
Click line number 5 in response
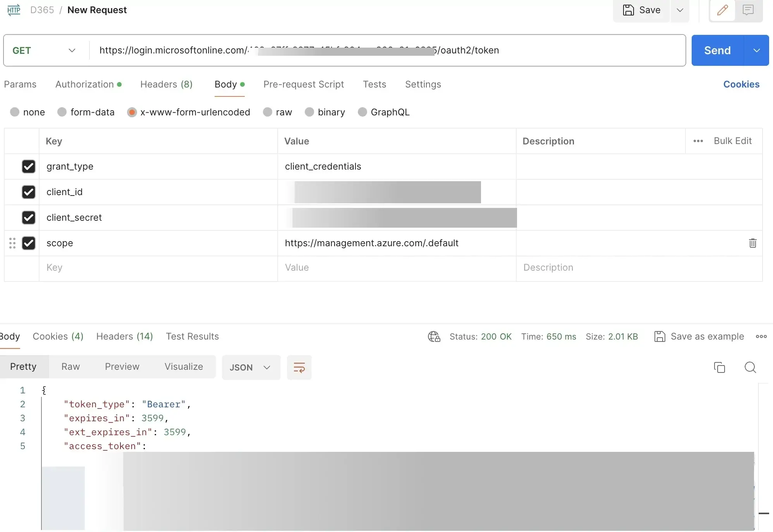(x=23, y=446)
